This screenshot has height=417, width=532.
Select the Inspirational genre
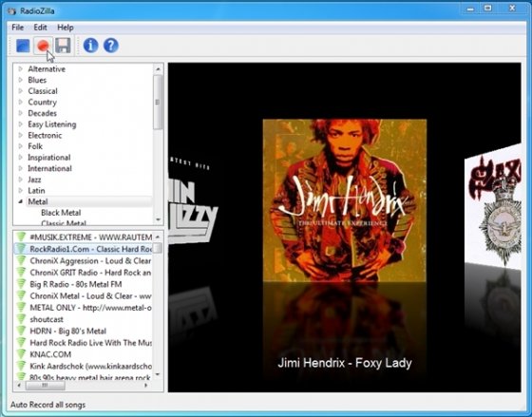(x=49, y=158)
